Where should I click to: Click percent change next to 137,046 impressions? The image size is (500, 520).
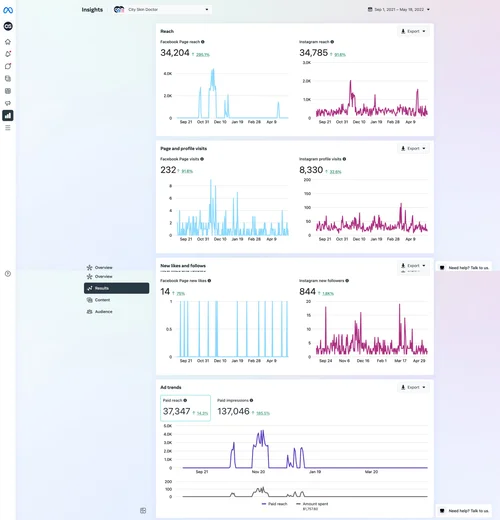point(263,413)
